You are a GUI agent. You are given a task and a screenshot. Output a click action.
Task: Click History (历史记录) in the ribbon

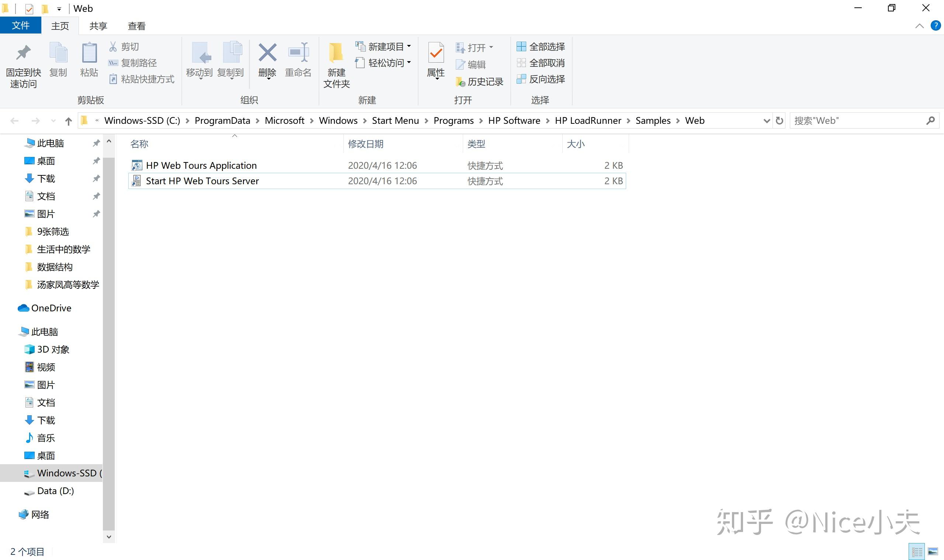pyautogui.click(x=479, y=81)
